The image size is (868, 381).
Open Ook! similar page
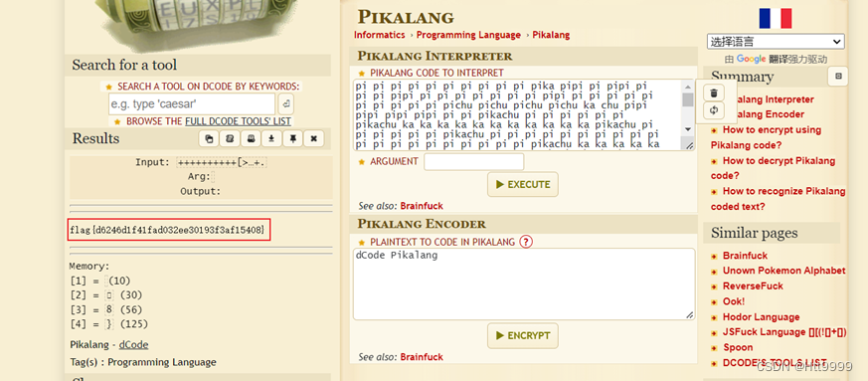[734, 301]
